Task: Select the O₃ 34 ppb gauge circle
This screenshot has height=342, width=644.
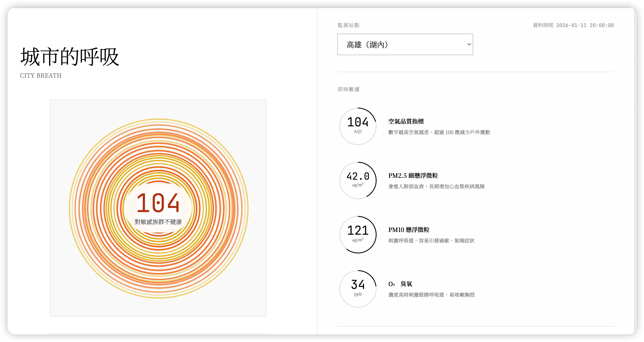Action: click(x=358, y=289)
